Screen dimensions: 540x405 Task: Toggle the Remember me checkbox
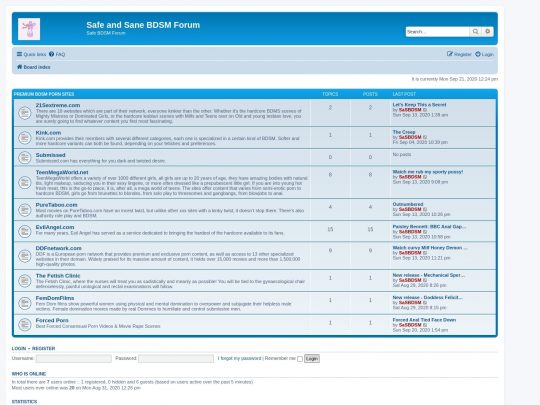pyautogui.click(x=300, y=359)
